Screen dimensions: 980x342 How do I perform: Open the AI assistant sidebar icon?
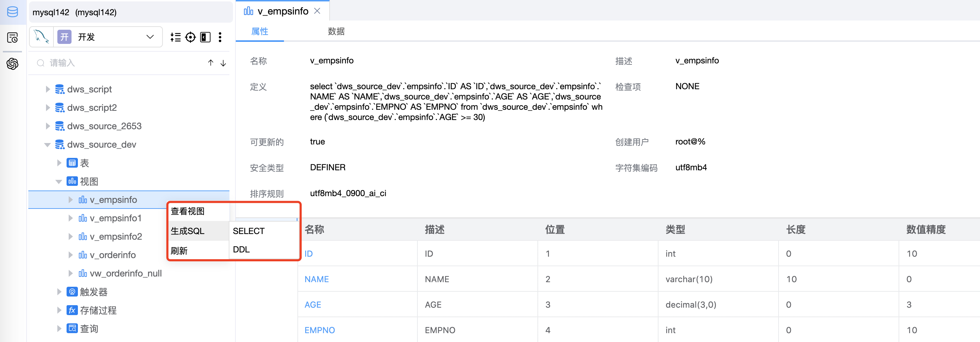(x=12, y=63)
